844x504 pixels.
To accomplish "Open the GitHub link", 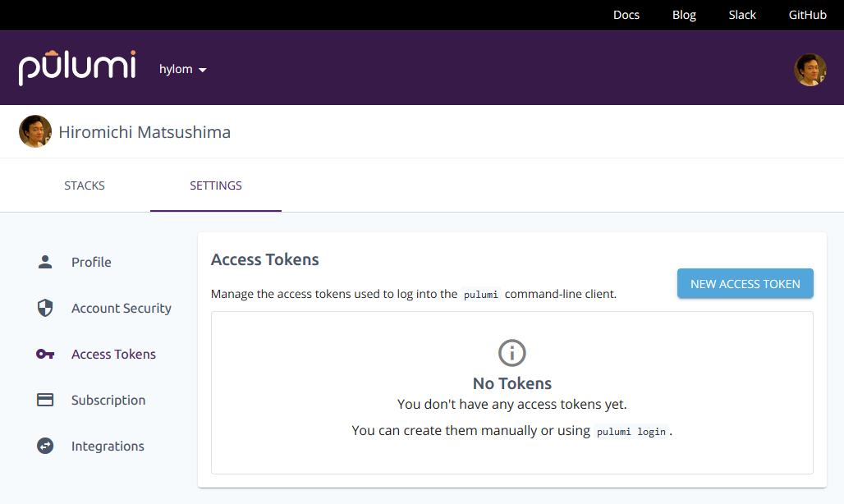I will click(x=807, y=15).
